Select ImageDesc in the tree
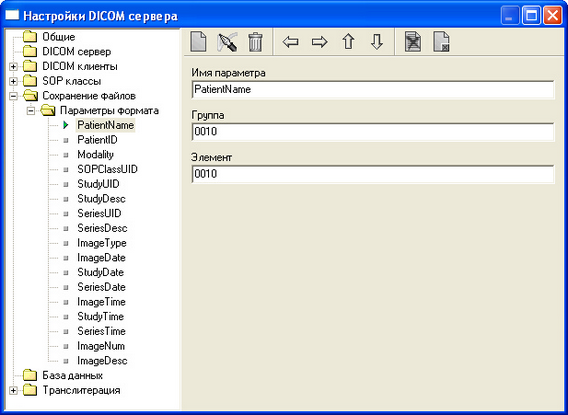The height and width of the screenshot is (415, 568). (x=102, y=361)
